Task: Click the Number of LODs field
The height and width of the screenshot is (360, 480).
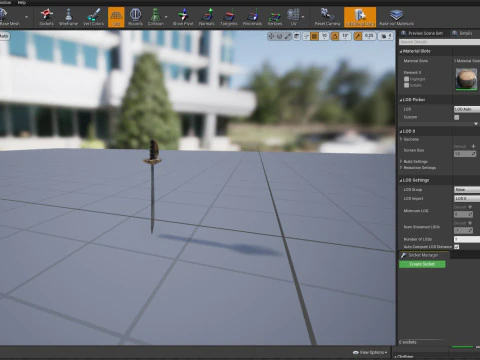Action: [467, 239]
